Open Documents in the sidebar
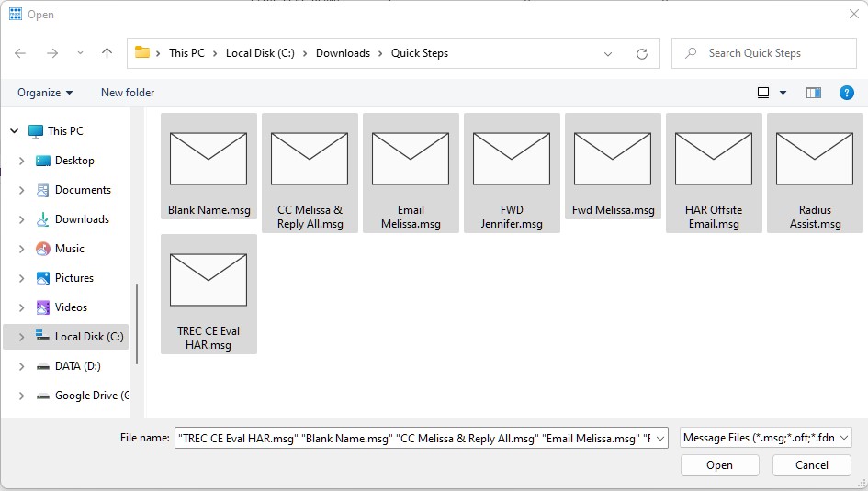 (x=83, y=190)
